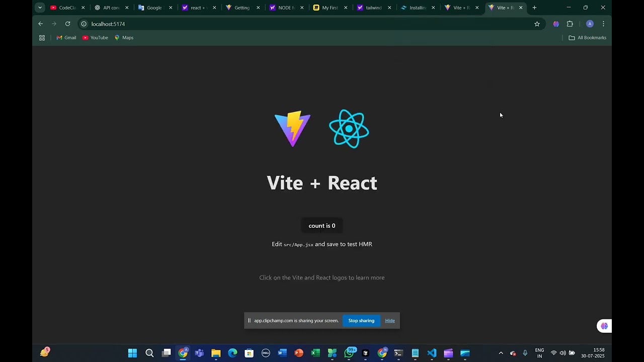View site information icon in address bar
This screenshot has height=362, width=644.
[x=84, y=24]
